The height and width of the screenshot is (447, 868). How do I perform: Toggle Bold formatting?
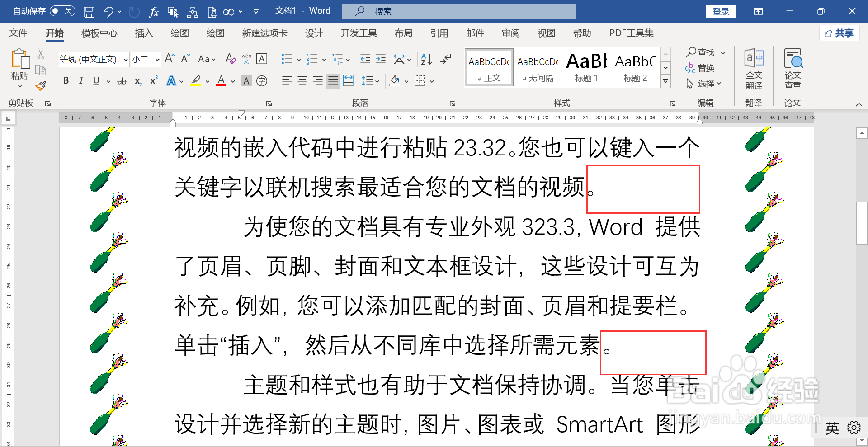click(66, 81)
